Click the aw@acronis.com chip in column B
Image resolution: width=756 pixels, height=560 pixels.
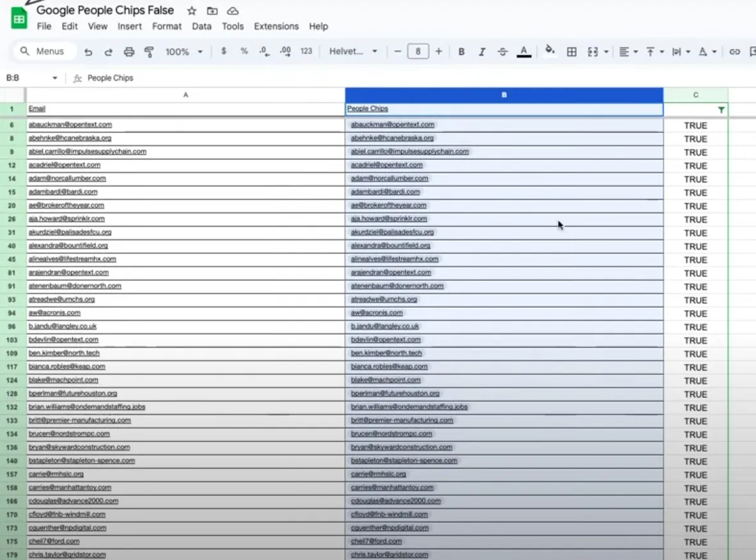click(377, 313)
